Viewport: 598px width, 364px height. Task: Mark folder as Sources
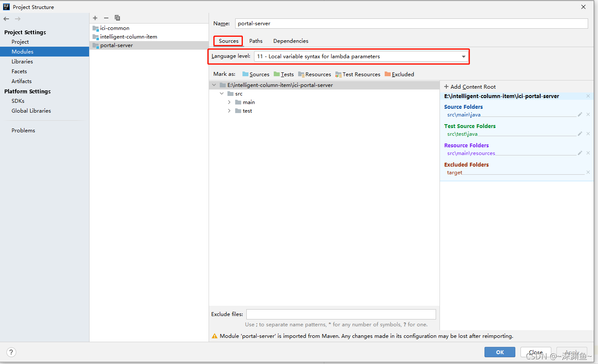(256, 74)
